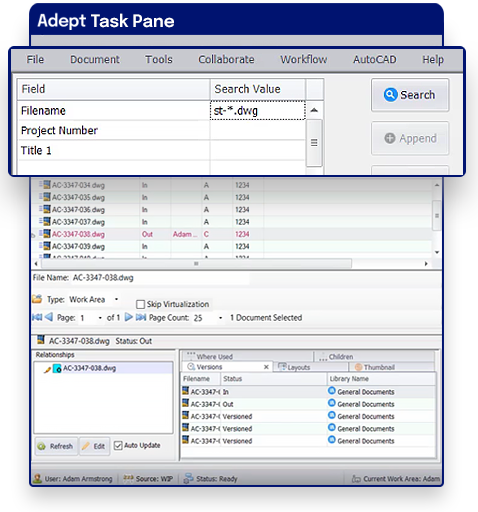
Task: Click the File Name field AC-3347-038.dwg
Action: [x=161, y=278]
